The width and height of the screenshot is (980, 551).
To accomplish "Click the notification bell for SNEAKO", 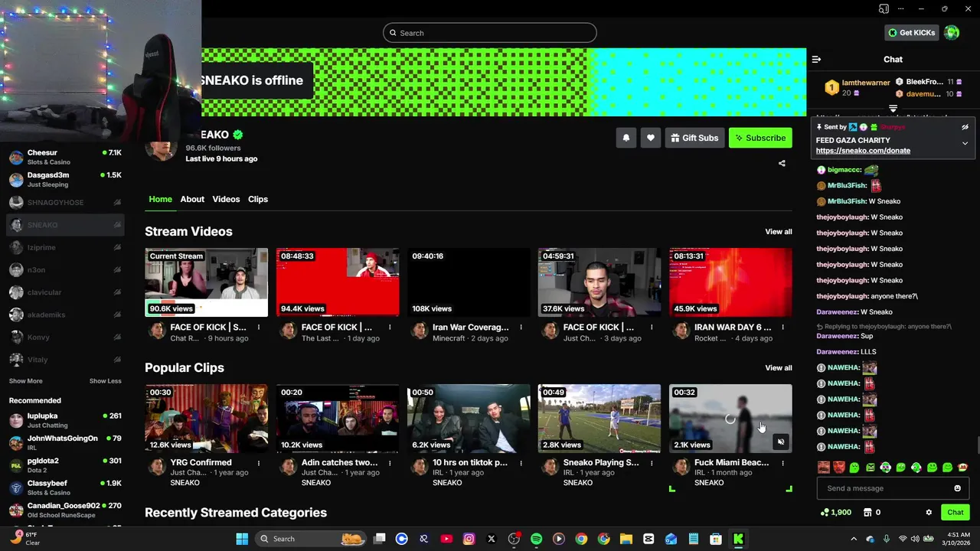I will (x=626, y=138).
